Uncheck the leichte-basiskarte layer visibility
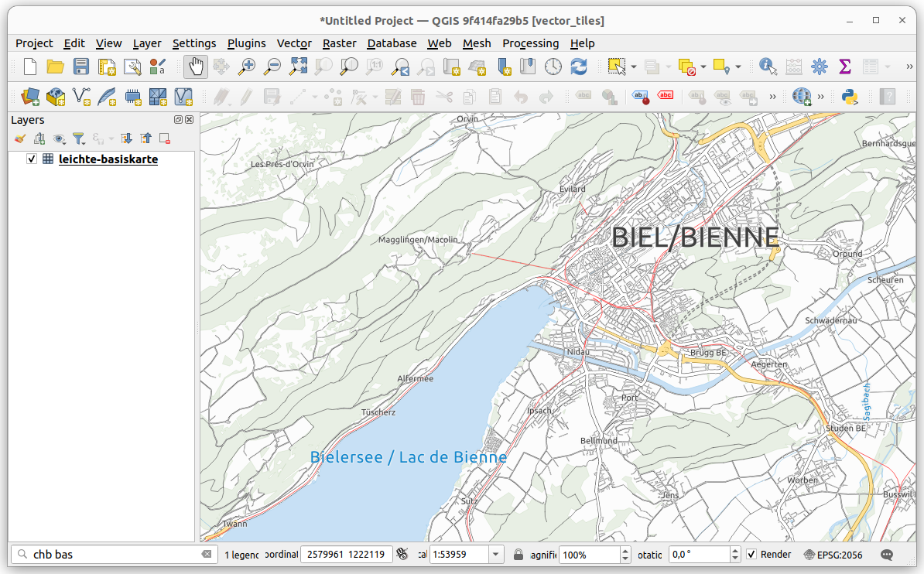 32,159
